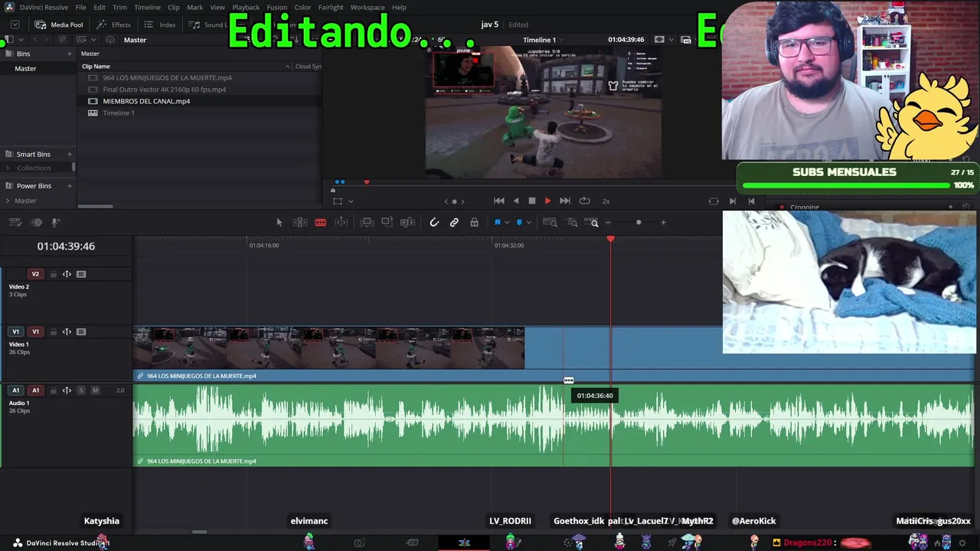This screenshot has width=980, height=551.
Task: Click the timeline playhead marker
Action: click(x=610, y=240)
